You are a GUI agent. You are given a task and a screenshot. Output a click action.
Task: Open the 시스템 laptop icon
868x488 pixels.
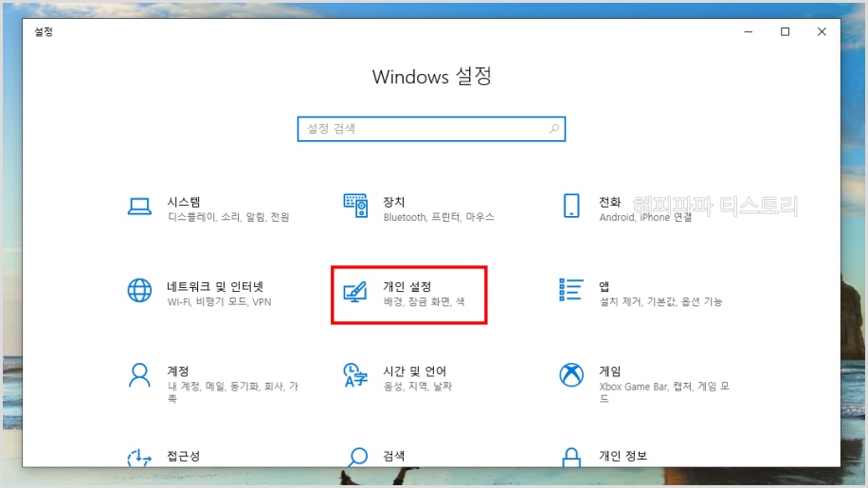[x=139, y=207]
